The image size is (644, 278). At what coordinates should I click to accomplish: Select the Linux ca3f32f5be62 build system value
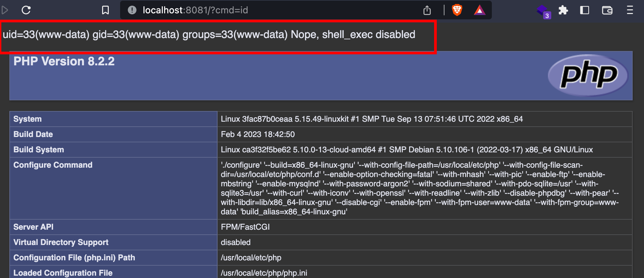pos(407,150)
